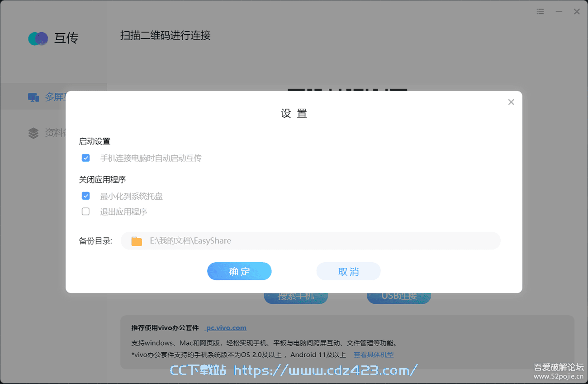Viewport: 588px width, 384px height.
Task: Select the 多屏互动 sidebar tab
Action: [x=53, y=97]
